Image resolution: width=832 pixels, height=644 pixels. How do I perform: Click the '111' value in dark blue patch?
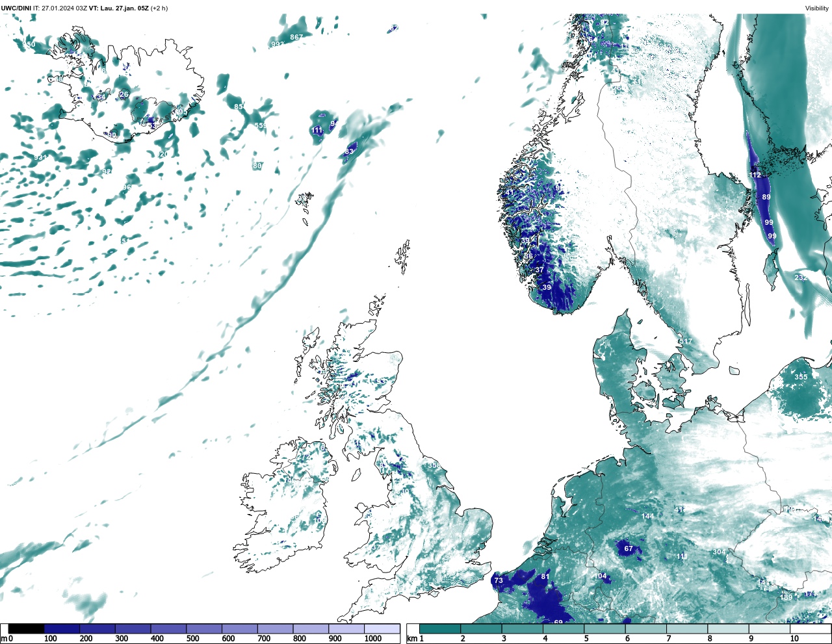(317, 130)
